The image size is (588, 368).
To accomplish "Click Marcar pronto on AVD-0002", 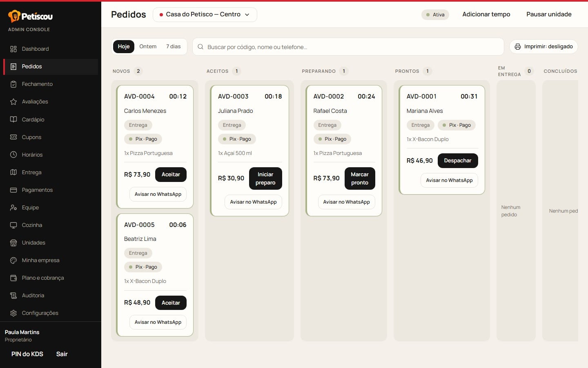I will point(360,179).
